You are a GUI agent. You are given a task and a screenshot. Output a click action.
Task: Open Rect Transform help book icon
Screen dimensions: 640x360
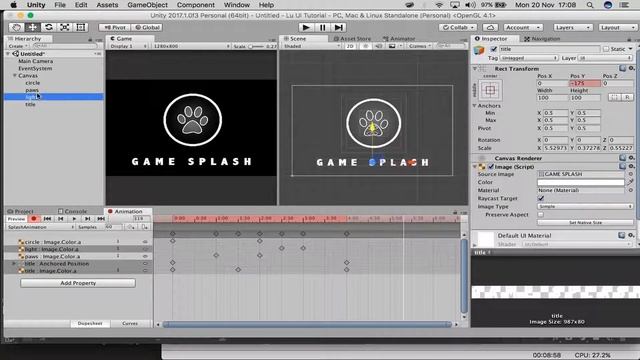(622, 69)
